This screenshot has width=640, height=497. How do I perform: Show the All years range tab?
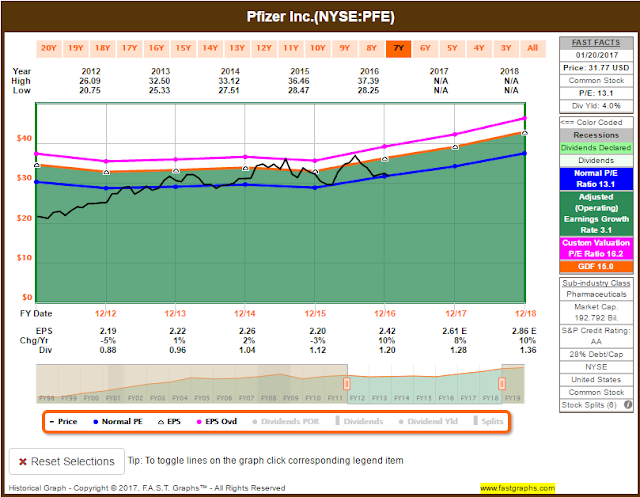coord(533,48)
